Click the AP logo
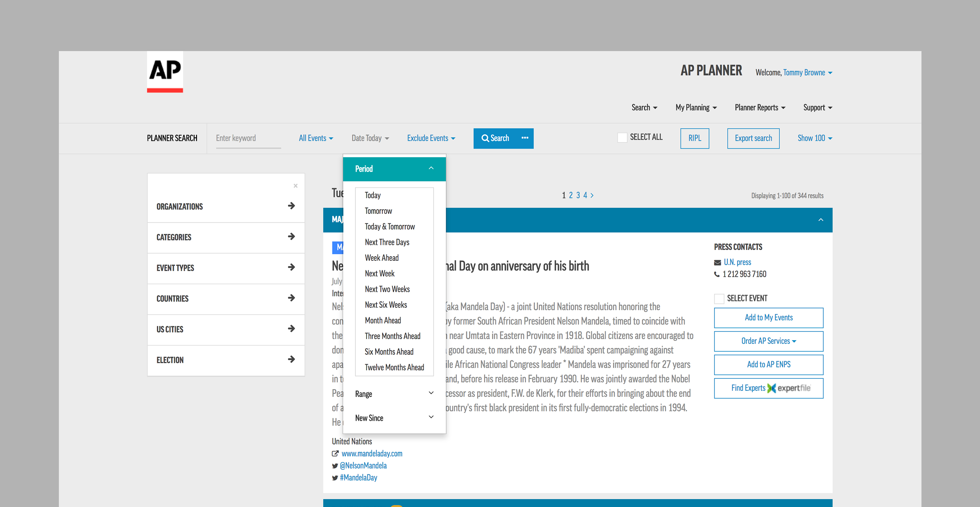The image size is (980, 507). [x=165, y=72]
